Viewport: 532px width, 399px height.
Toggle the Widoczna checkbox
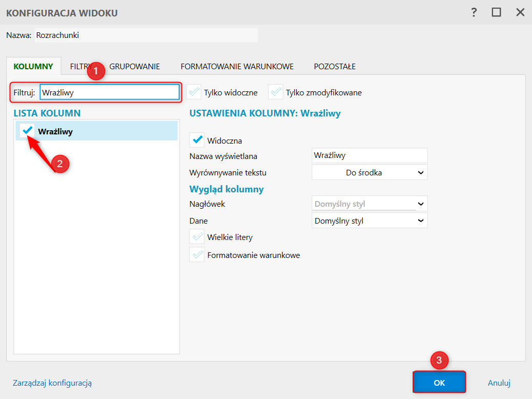point(197,140)
